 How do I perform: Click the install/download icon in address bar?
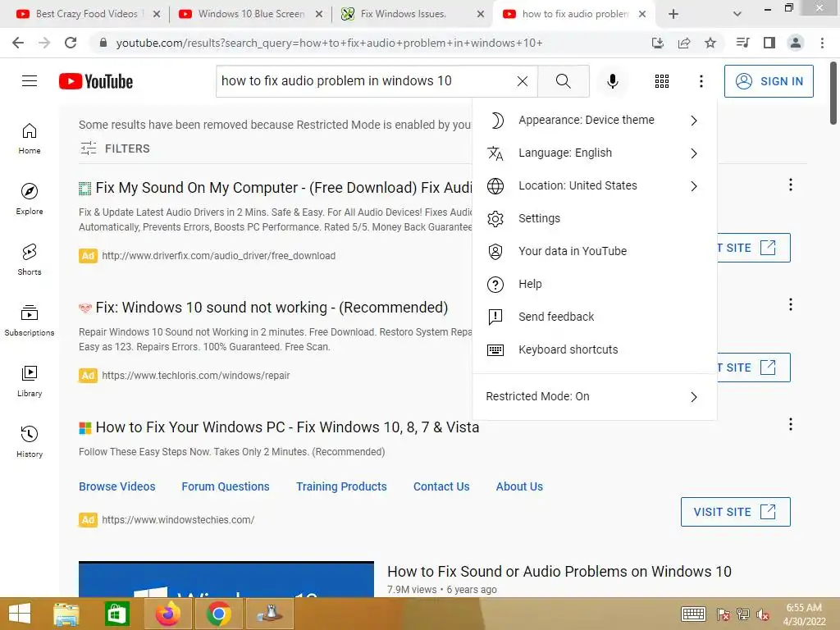(658, 43)
